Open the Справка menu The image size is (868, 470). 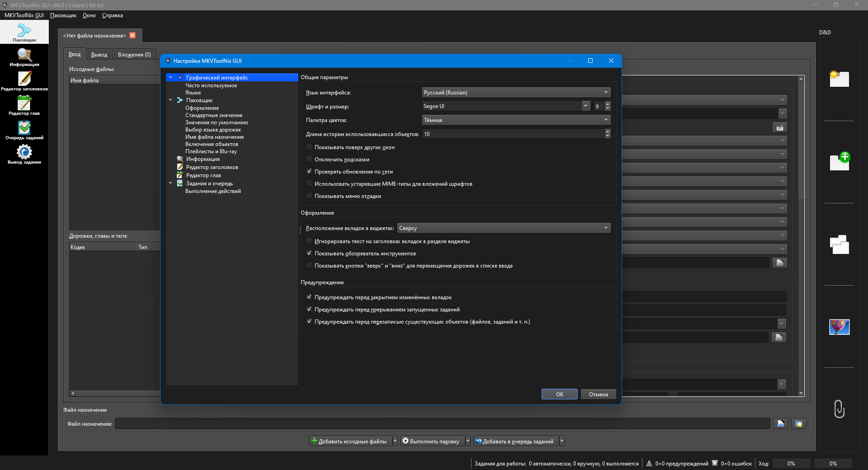[x=112, y=15]
